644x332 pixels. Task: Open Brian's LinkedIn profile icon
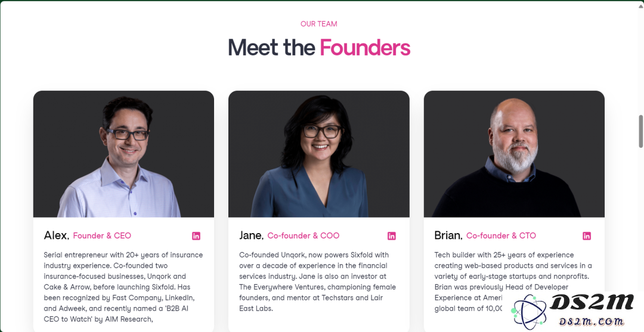click(x=587, y=236)
